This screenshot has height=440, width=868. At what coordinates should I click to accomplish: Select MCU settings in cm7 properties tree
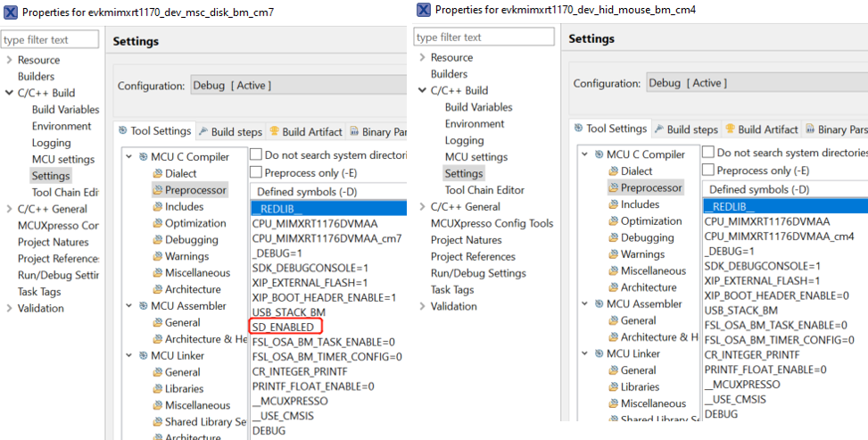point(62,160)
